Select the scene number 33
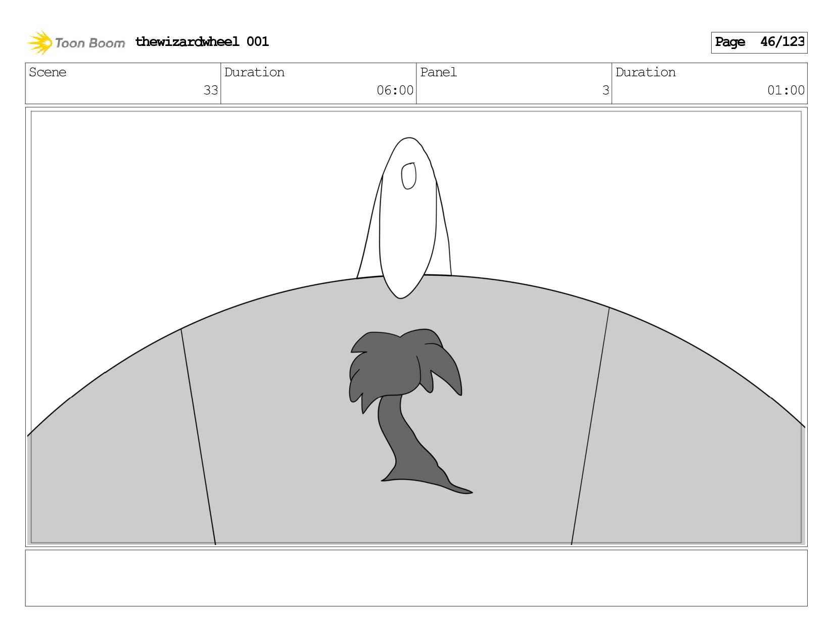Image resolution: width=834 pixels, height=644 pixels. tap(211, 90)
